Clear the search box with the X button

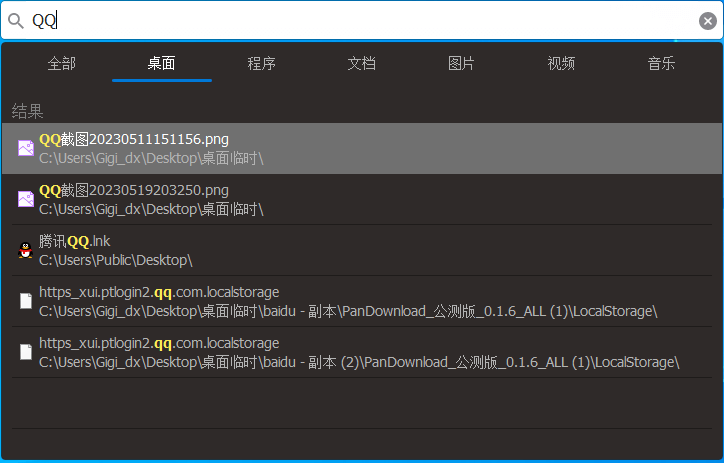pos(707,21)
